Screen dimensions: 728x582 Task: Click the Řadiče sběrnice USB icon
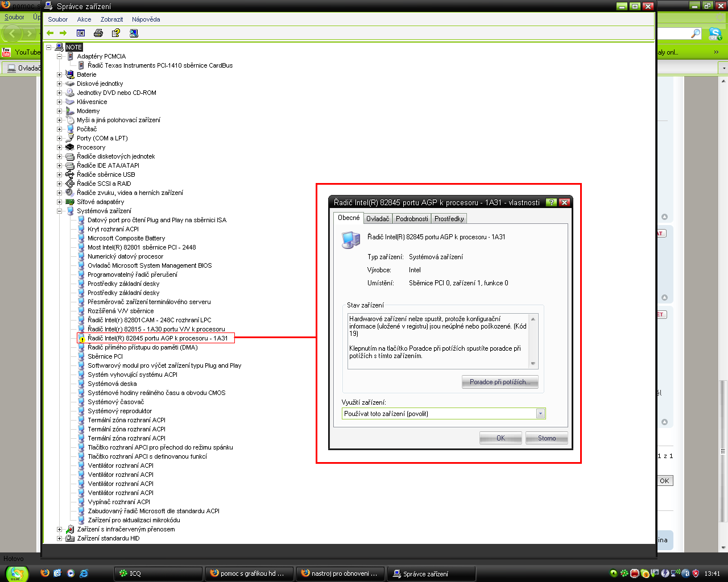tap(70, 174)
